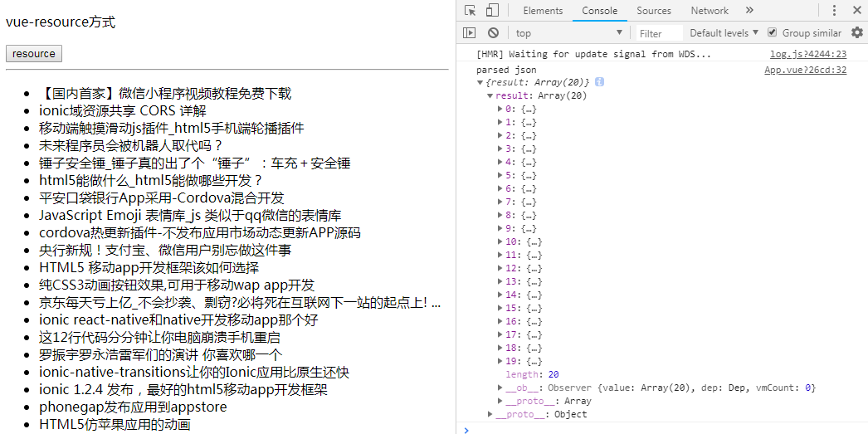This screenshot has width=868, height=434.
Task: Click the 'parsed json' log message
Action: 506,70
